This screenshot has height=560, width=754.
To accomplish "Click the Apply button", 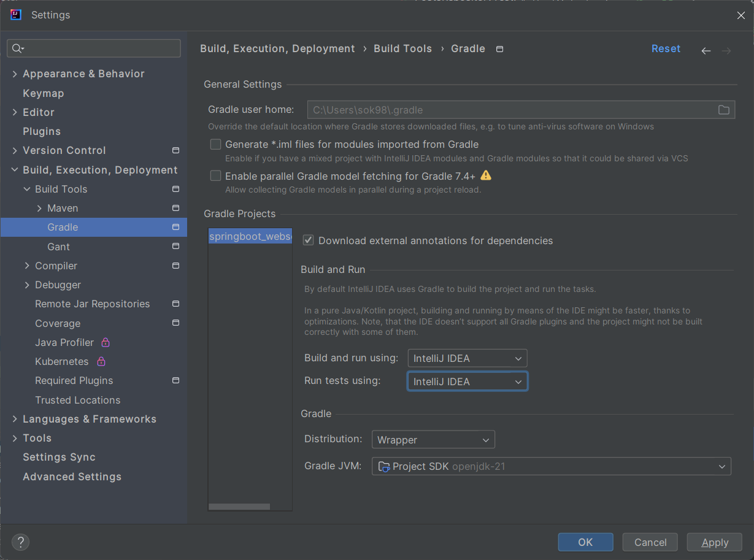I will pyautogui.click(x=715, y=542).
